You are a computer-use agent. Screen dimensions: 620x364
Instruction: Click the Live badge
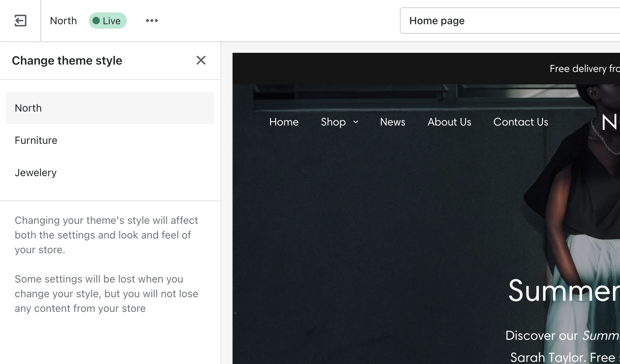107,21
